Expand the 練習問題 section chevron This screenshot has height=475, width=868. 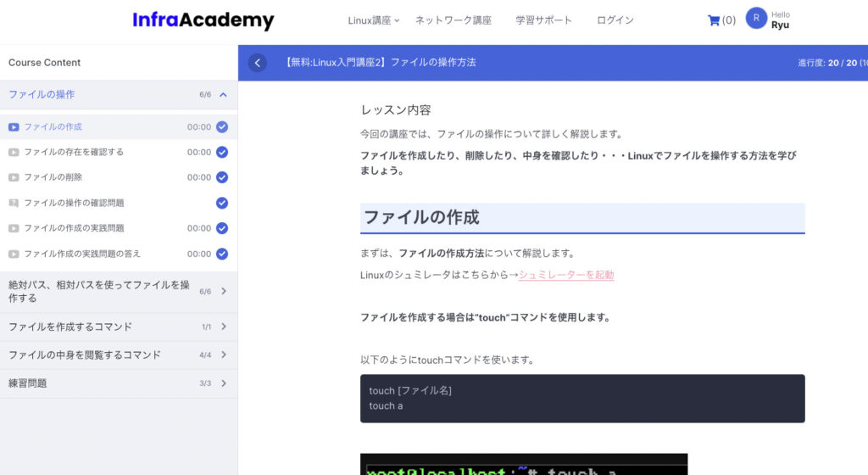click(x=224, y=383)
